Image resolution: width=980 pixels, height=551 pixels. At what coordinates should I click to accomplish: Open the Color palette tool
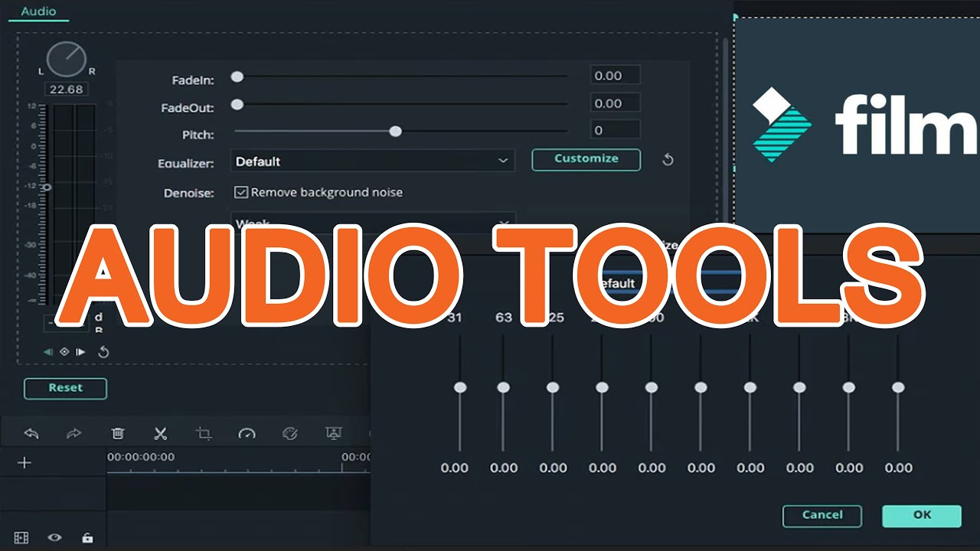[289, 434]
